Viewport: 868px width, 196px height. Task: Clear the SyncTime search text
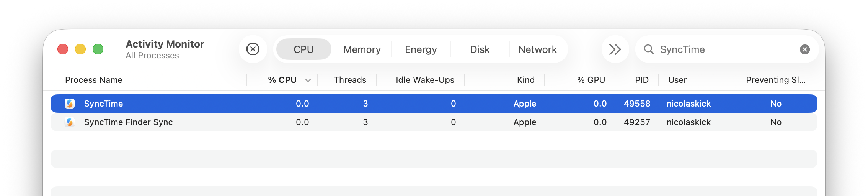[805, 49]
